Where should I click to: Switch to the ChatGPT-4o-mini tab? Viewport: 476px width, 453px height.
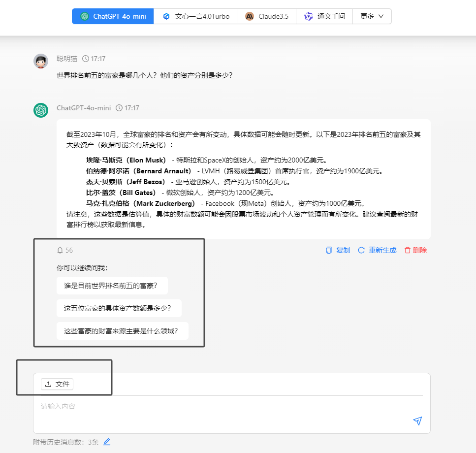click(x=113, y=16)
